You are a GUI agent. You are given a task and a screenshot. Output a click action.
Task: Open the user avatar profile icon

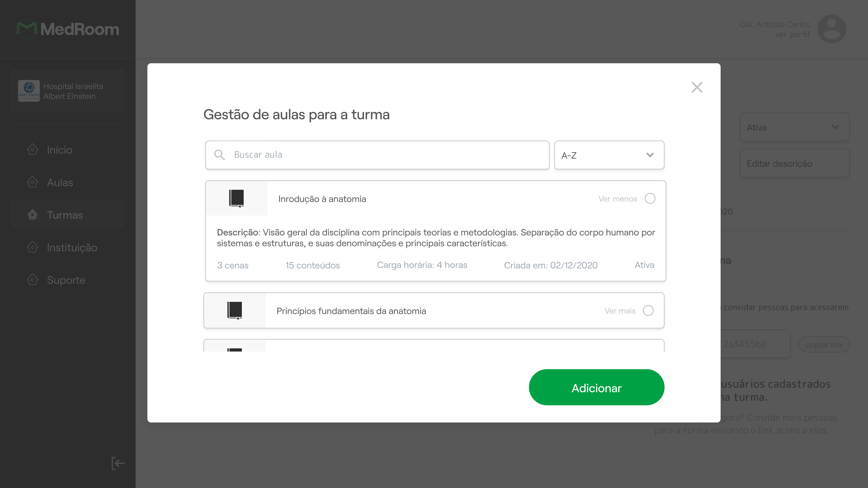[832, 29]
